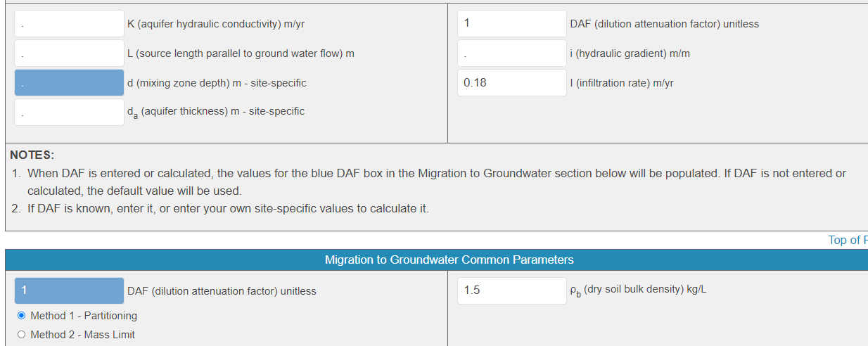Click the Migration to Groundwater Common Parameters header

(449, 260)
